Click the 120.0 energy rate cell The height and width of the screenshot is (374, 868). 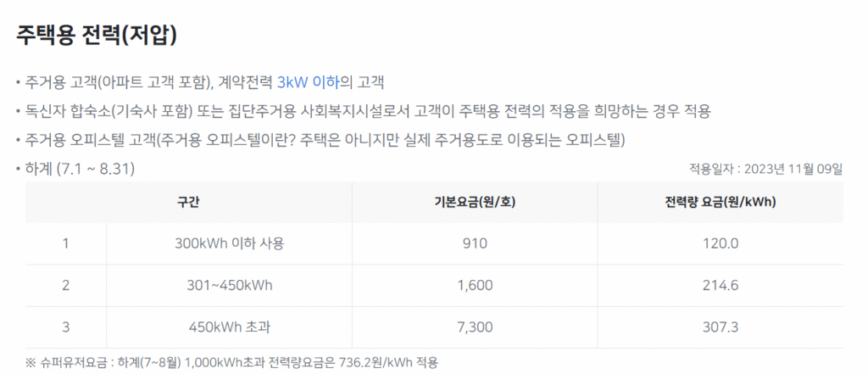click(x=721, y=243)
